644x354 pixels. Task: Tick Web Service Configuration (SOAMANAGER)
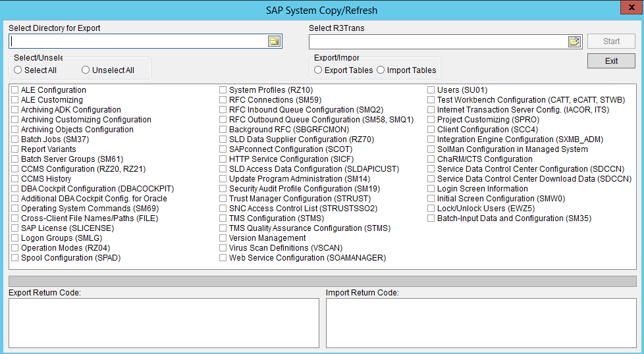pyautogui.click(x=223, y=257)
